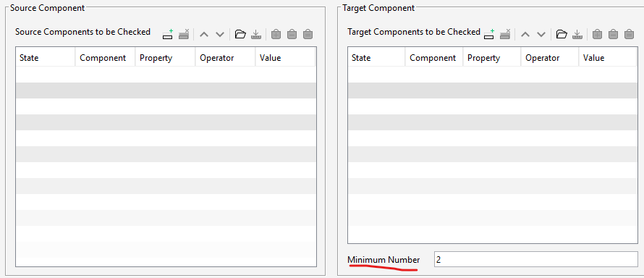Select Value column header in Source table
This screenshot has height=278, width=644.
coord(285,58)
